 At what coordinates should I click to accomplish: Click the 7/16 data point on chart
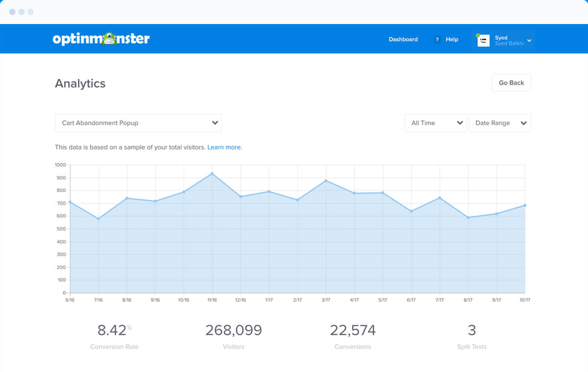[x=98, y=219]
